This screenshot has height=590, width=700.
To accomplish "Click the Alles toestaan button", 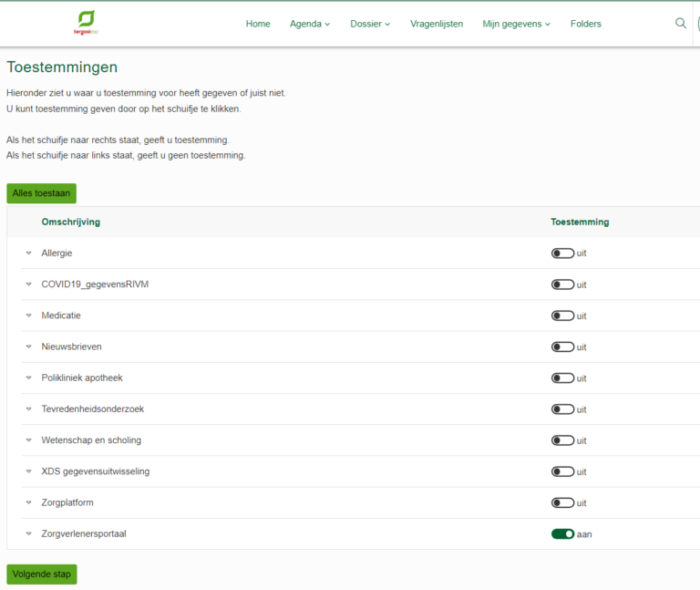I will click(x=41, y=193).
